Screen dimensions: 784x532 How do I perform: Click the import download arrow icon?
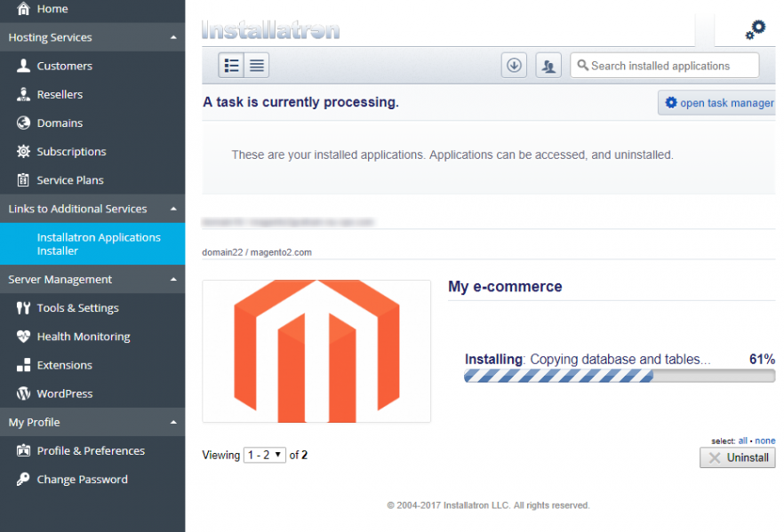[x=514, y=66]
